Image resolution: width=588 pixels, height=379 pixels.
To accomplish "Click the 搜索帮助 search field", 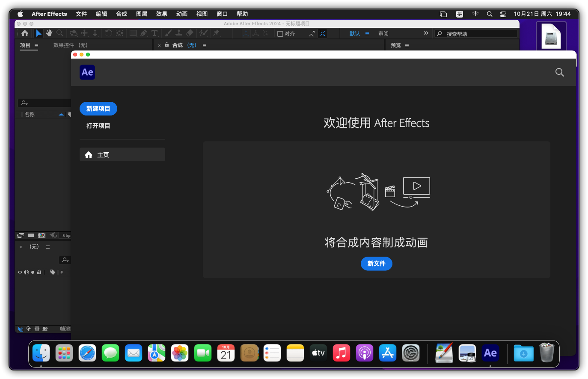I will tap(476, 33).
